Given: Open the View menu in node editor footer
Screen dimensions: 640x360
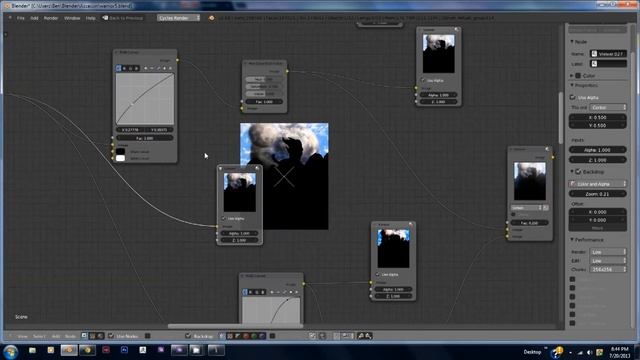Looking at the screenshot, I should click(22, 336).
